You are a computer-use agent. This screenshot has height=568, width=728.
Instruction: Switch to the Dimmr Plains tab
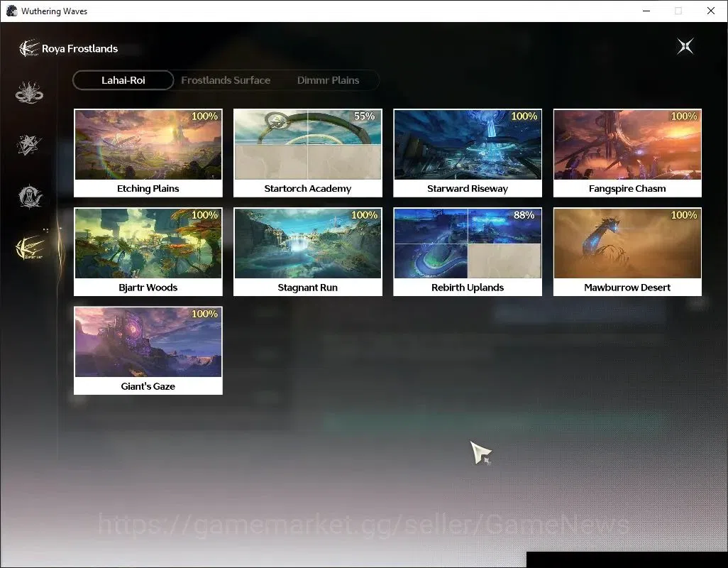[329, 80]
